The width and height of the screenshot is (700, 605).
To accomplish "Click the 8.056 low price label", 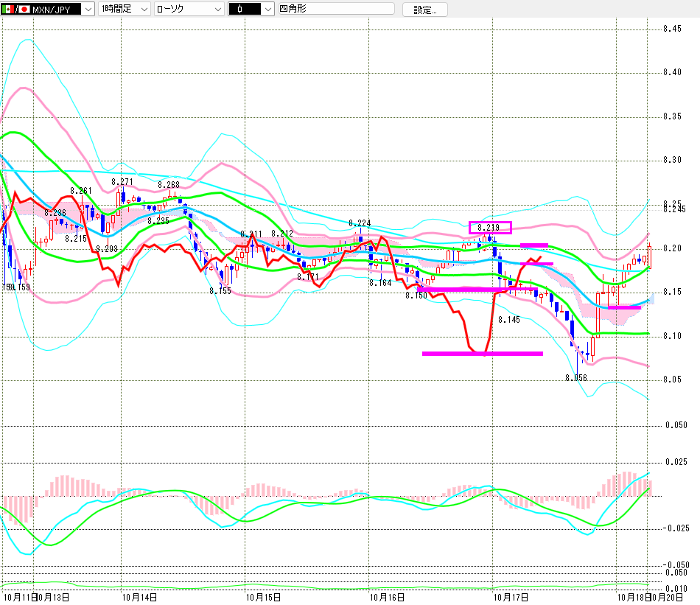I will 576,377.
